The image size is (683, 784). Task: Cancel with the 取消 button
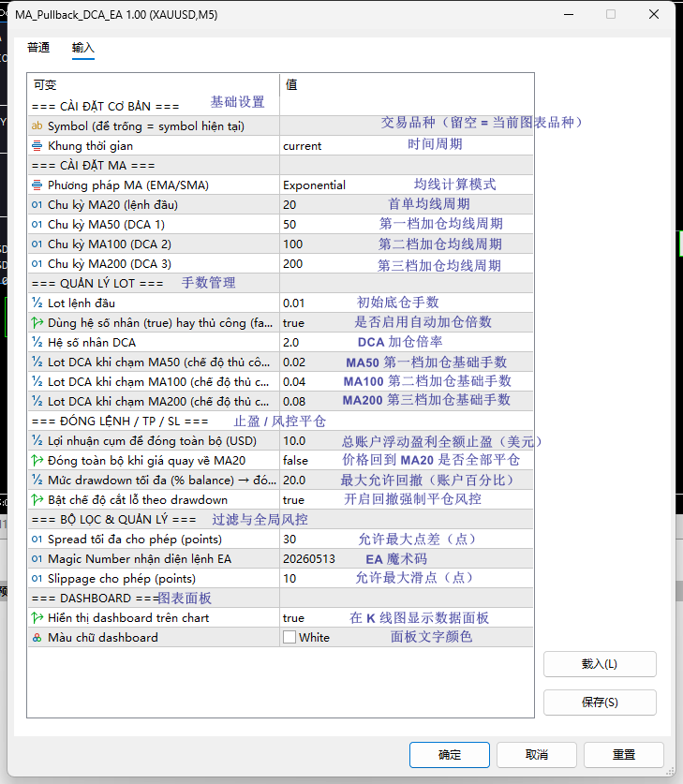[537, 755]
